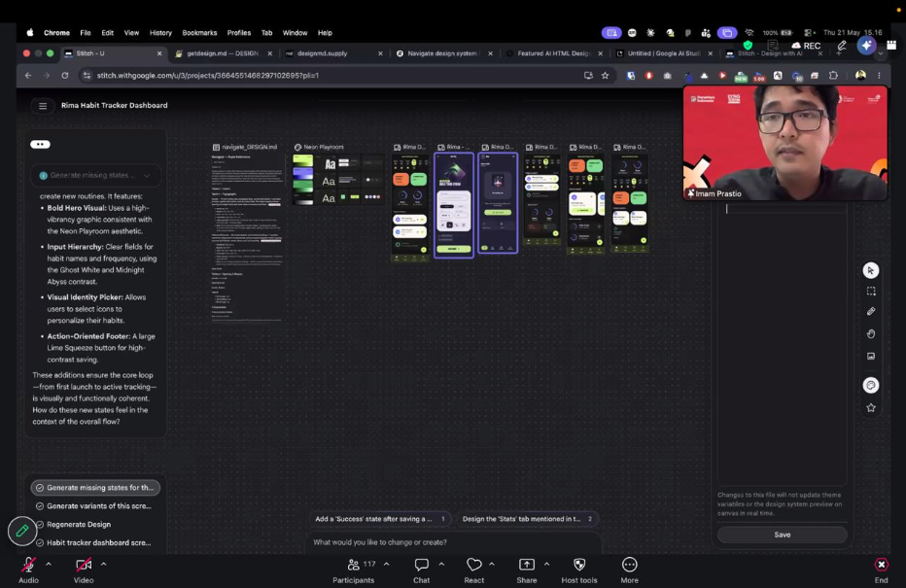Open the File menu
The width and height of the screenshot is (906, 588).
[86, 33]
